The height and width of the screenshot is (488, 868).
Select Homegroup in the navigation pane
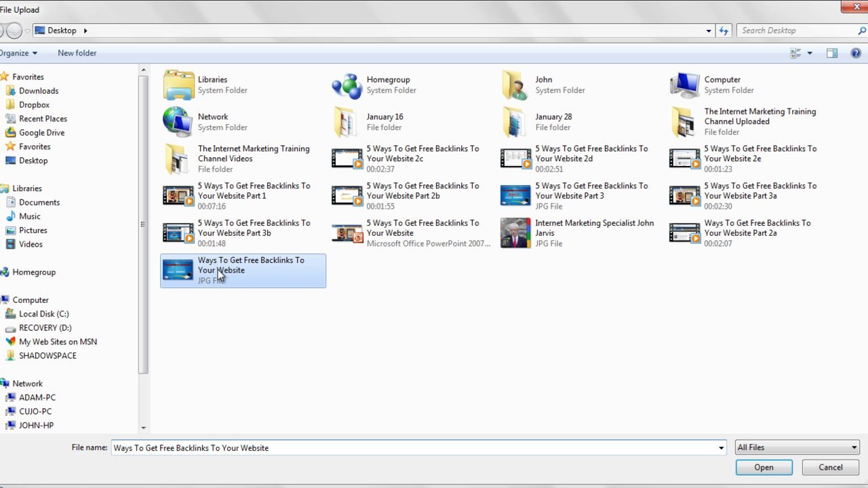coord(34,272)
